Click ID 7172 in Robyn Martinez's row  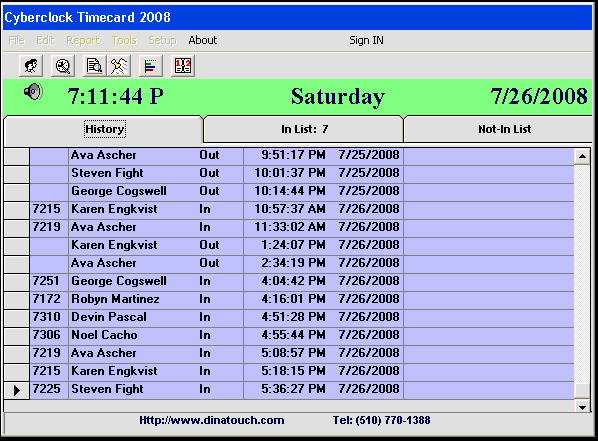(x=46, y=299)
